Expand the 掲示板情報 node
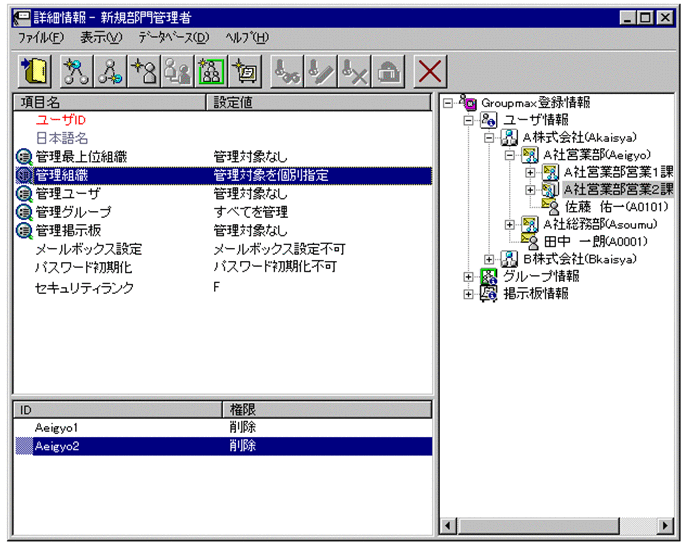This screenshot has width=685, height=548. click(x=468, y=294)
